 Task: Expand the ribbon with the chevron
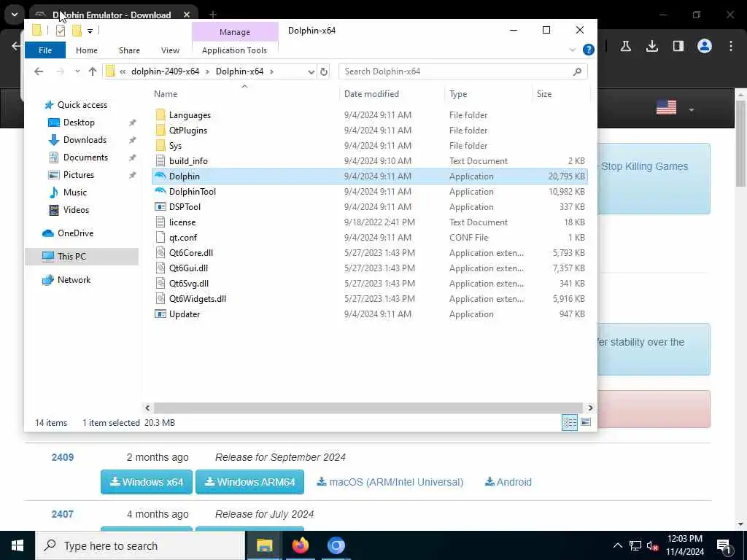(573, 50)
